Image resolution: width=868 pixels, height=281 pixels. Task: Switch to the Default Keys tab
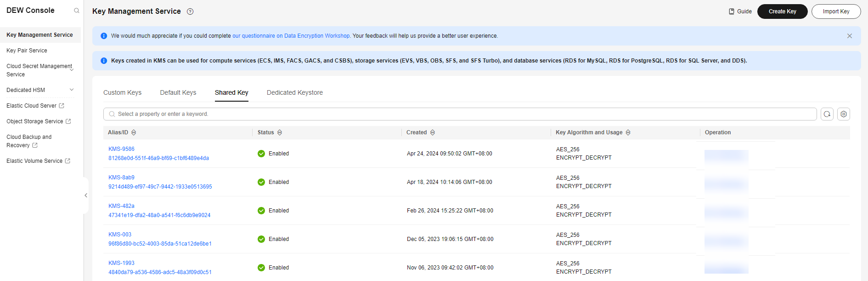[x=178, y=92]
